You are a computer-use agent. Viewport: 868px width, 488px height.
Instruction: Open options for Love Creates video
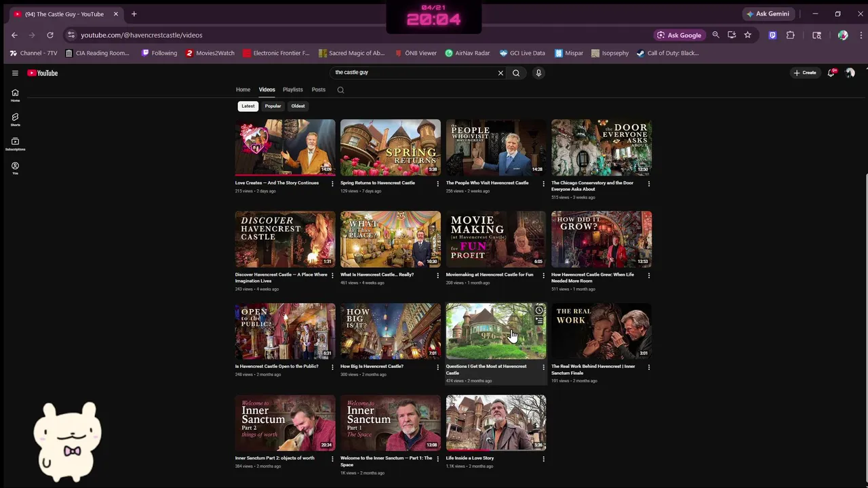click(332, 184)
